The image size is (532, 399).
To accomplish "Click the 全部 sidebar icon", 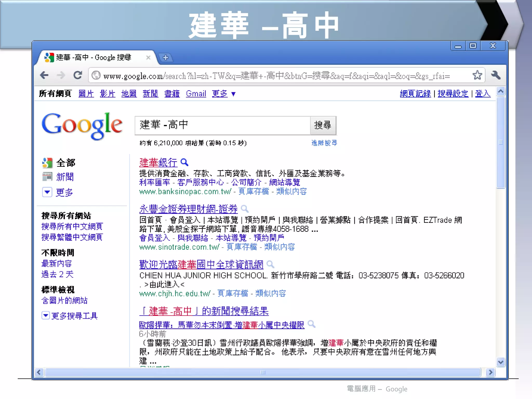I will point(47,163).
